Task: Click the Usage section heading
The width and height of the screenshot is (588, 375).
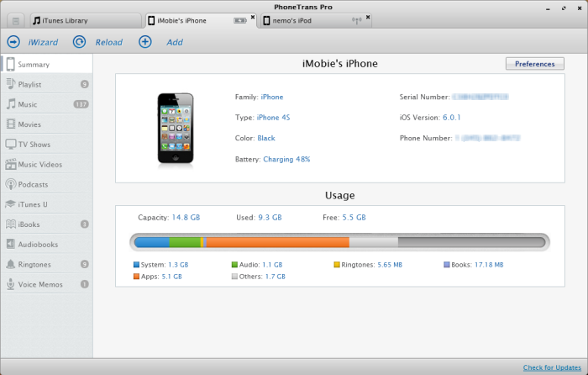Action: pos(339,196)
